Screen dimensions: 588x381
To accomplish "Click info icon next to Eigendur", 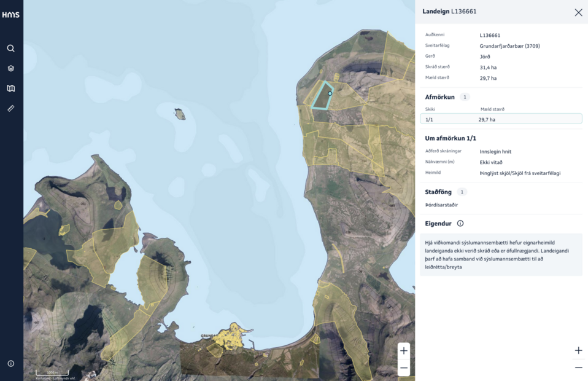I will 460,224.
